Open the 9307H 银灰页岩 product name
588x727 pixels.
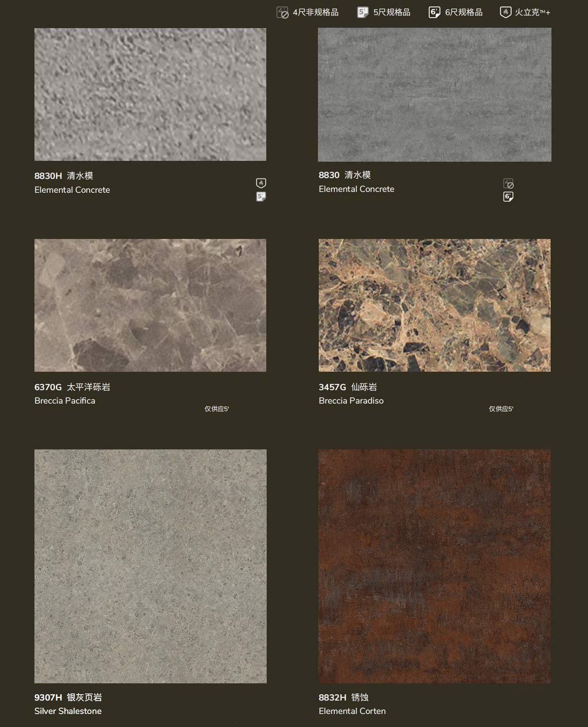68,698
